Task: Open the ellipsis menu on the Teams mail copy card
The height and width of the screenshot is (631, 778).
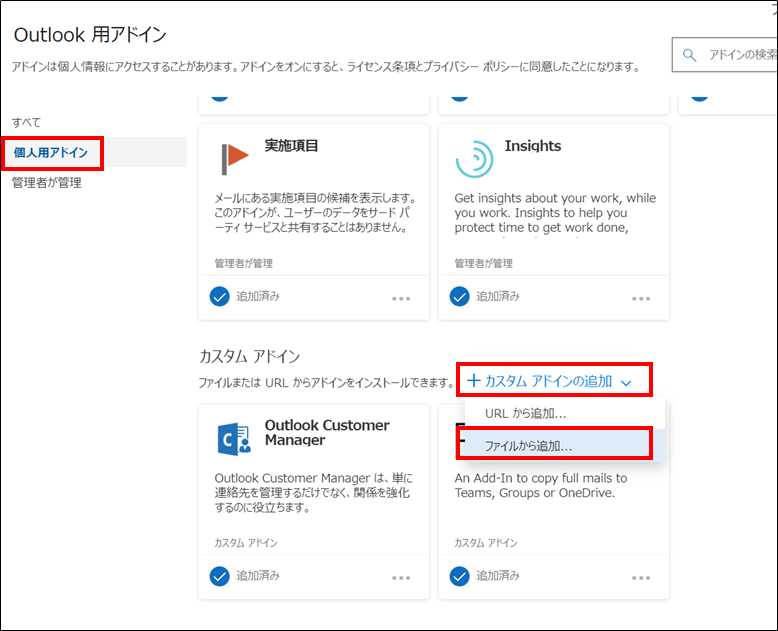Action: click(641, 578)
